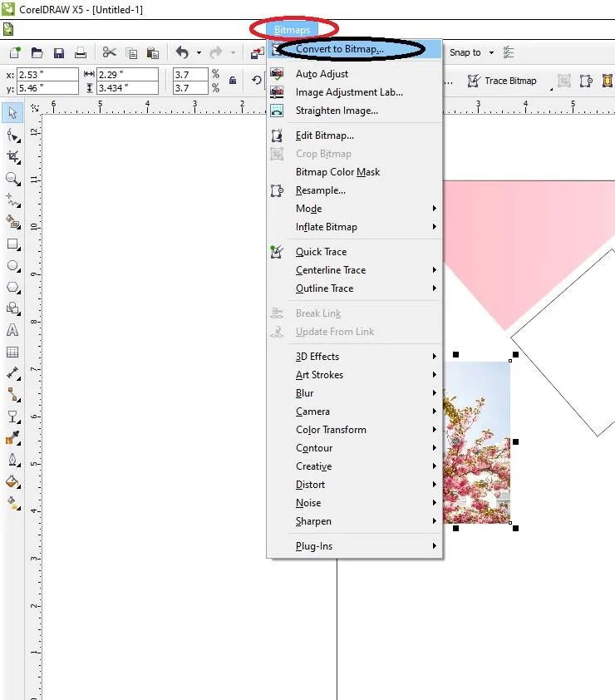Choose Convert to Bitmap
The height and width of the screenshot is (700, 615).
[x=354, y=49]
